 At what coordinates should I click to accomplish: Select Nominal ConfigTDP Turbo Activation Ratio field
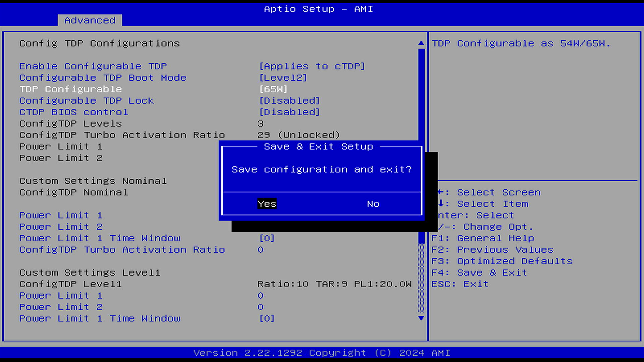click(122, 250)
